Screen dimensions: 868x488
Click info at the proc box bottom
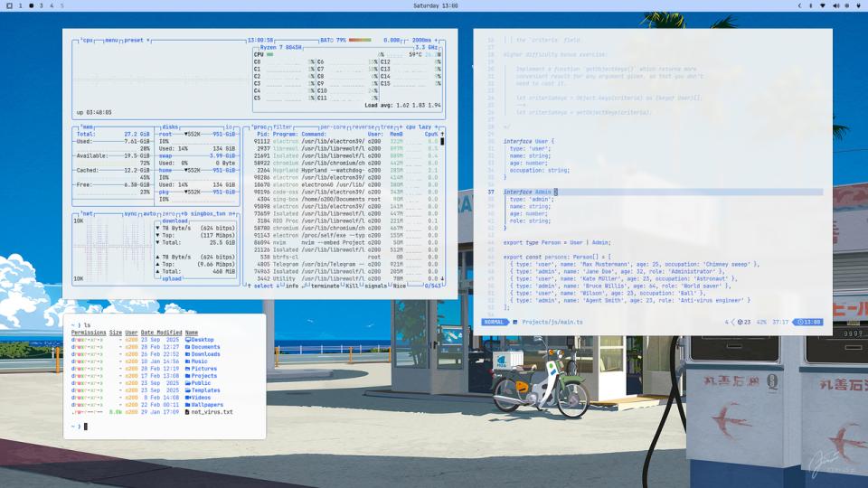[x=292, y=286]
